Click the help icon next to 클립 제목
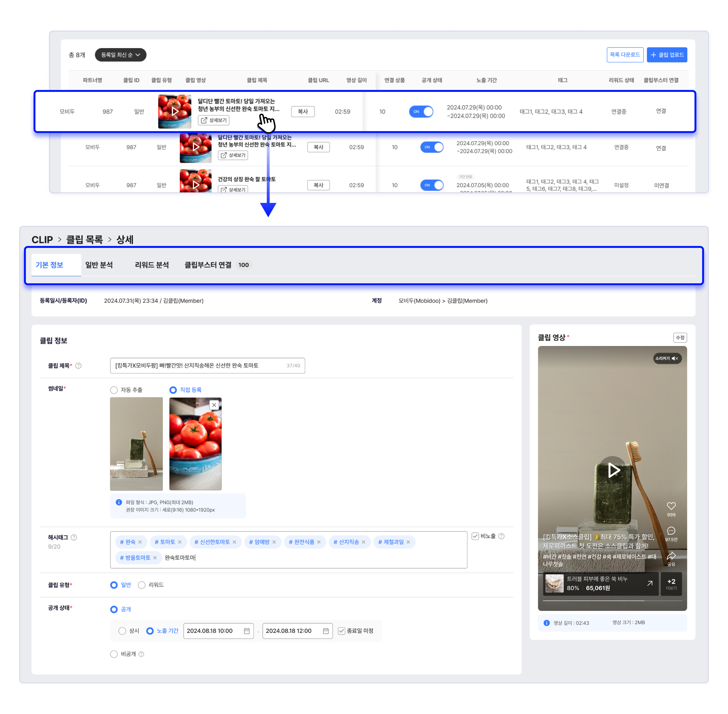The height and width of the screenshot is (714, 728). point(79,366)
